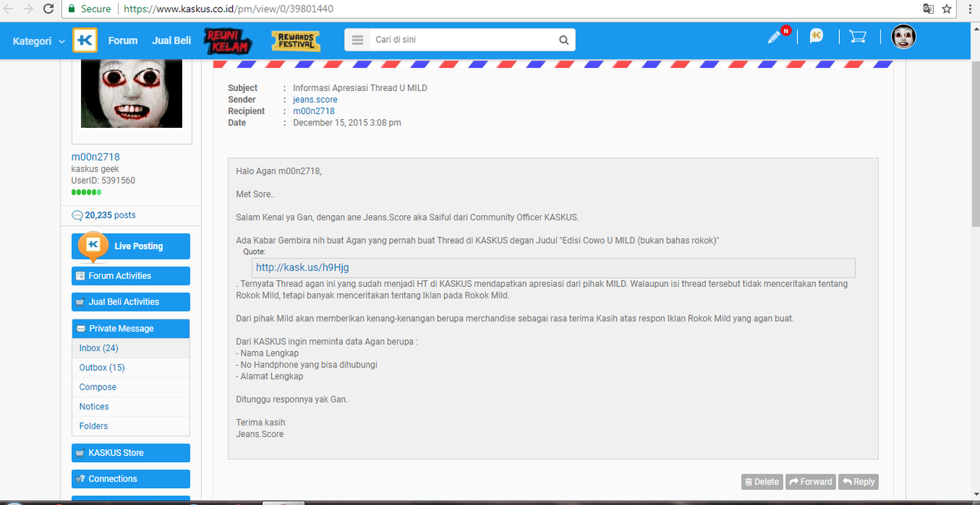Delete this private message
Screen dimensions: 980x505
762,482
